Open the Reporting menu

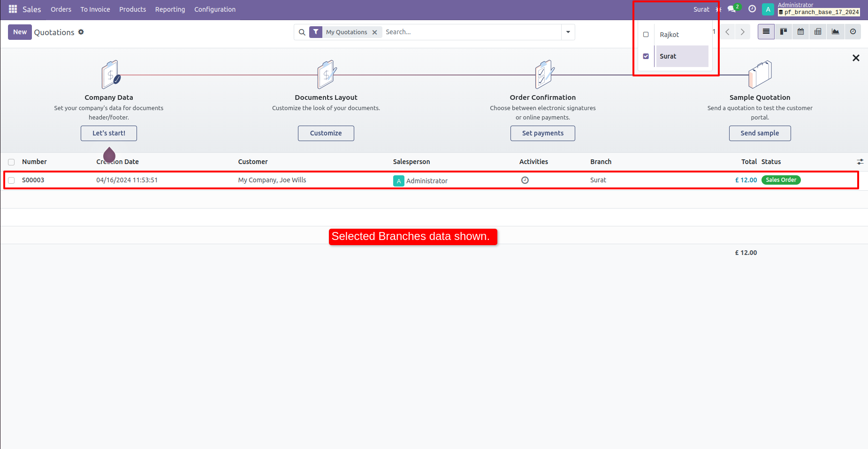[x=170, y=9]
